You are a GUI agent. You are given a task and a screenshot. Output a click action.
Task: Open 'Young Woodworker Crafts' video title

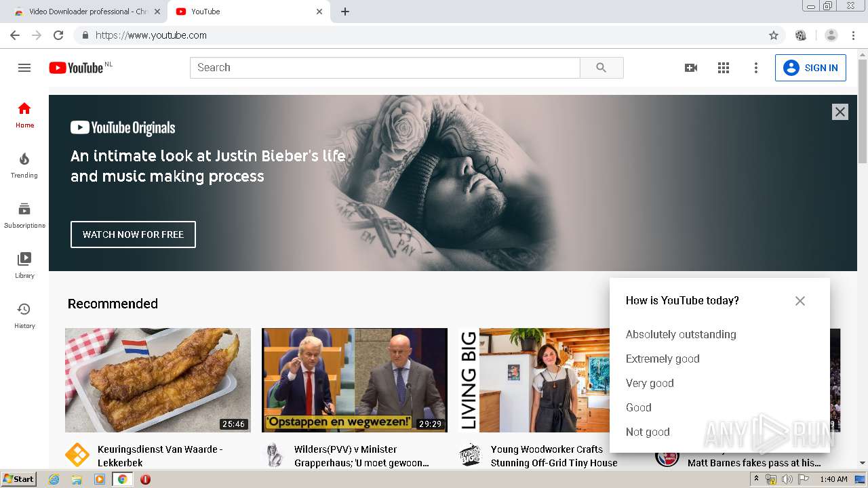(x=554, y=456)
